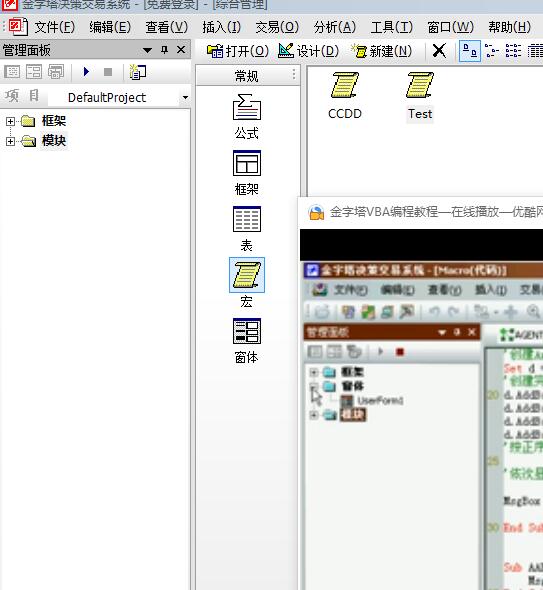The height and width of the screenshot is (590, 543).
Task: Click the 设计(D) toolbar button
Action: tap(309, 51)
